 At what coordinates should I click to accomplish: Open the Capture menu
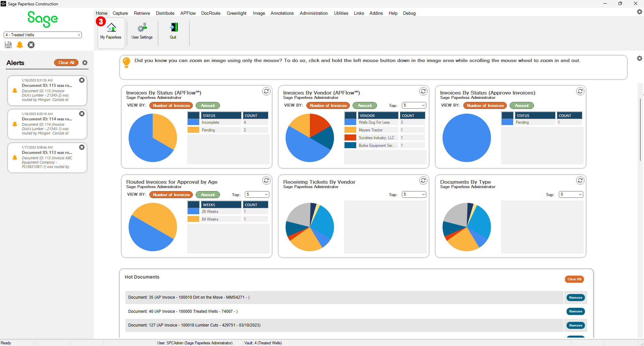pyautogui.click(x=120, y=13)
